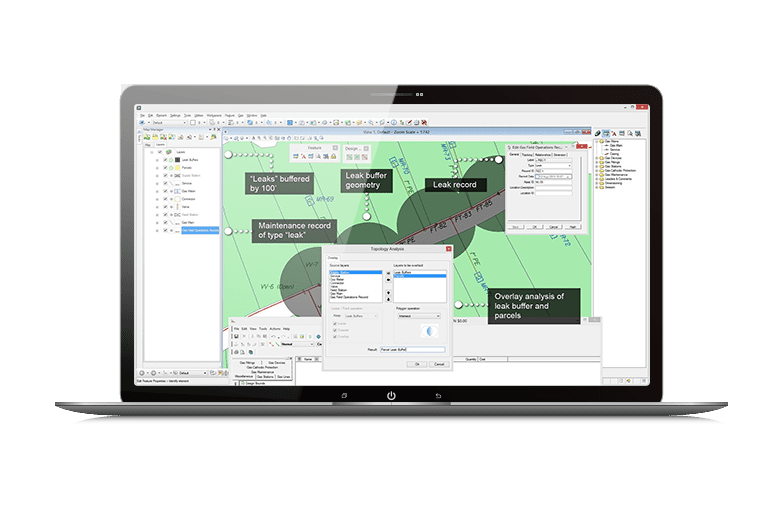Click Cancel in the Topology Analysis dialog
Viewport: 782px width, 508px height.
click(439, 363)
